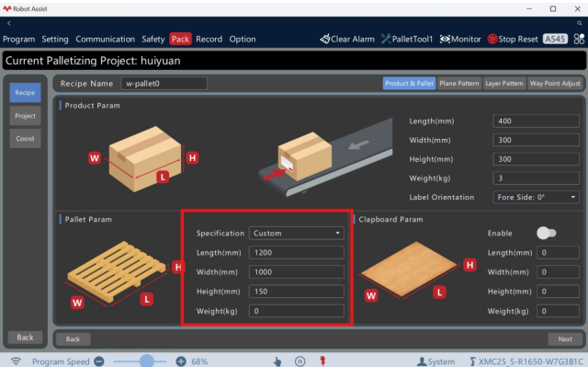The height and width of the screenshot is (367, 588).
Task: Open the Record menu
Action: tap(209, 39)
